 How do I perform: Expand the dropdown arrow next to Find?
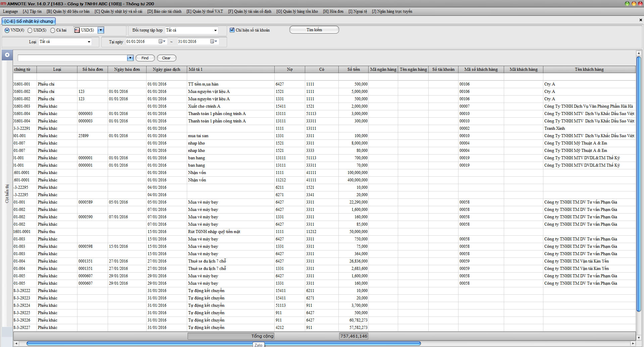click(130, 58)
